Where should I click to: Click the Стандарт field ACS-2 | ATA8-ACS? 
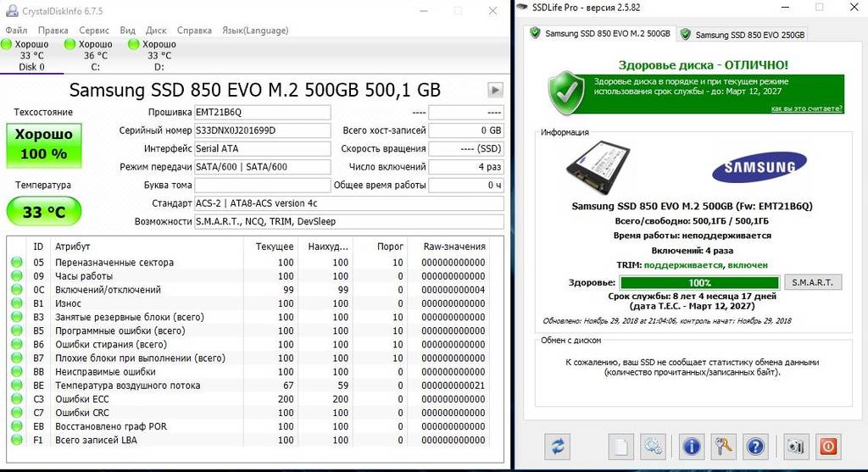(x=348, y=203)
